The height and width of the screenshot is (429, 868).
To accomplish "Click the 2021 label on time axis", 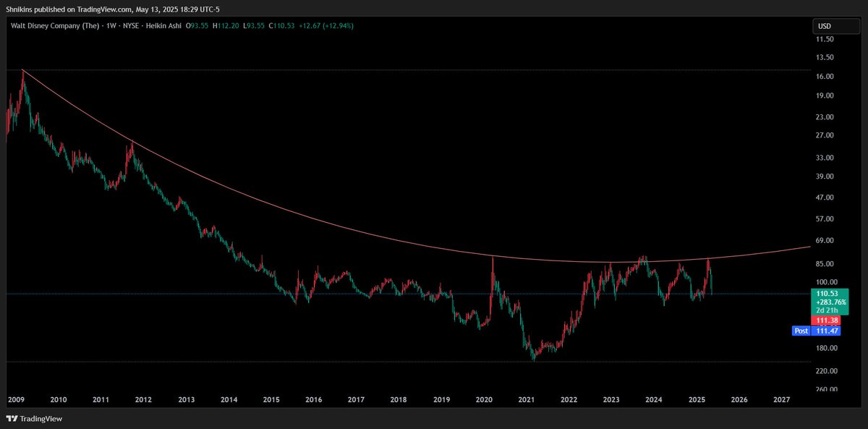I will click(526, 400).
